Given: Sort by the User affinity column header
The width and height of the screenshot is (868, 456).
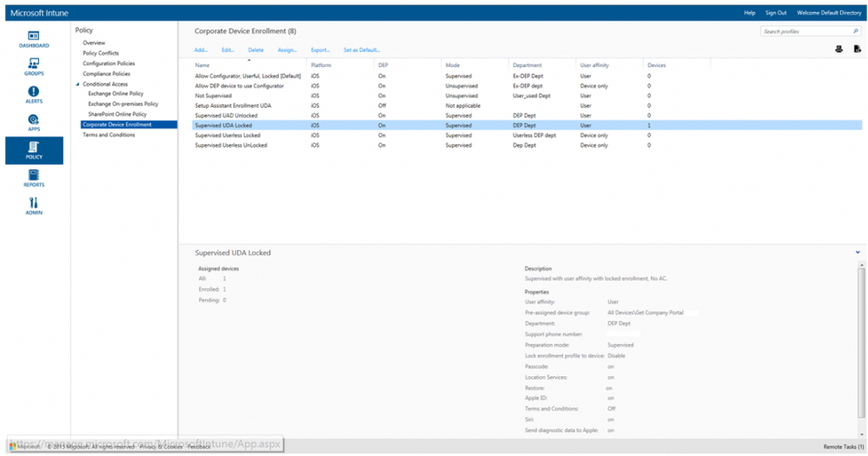Looking at the screenshot, I should click(x=594, y=65).
